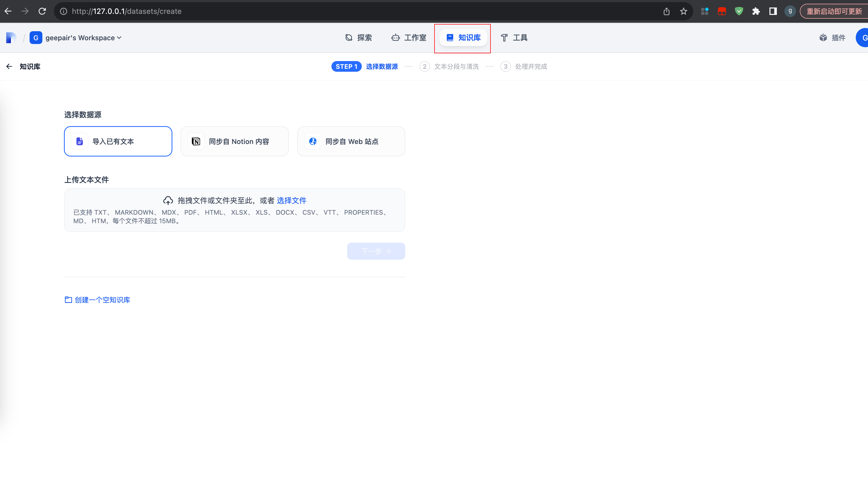Open the browser extensions puzzle icon
The height and width of the screenshot is (497, 868).
[x=756, y=11]
